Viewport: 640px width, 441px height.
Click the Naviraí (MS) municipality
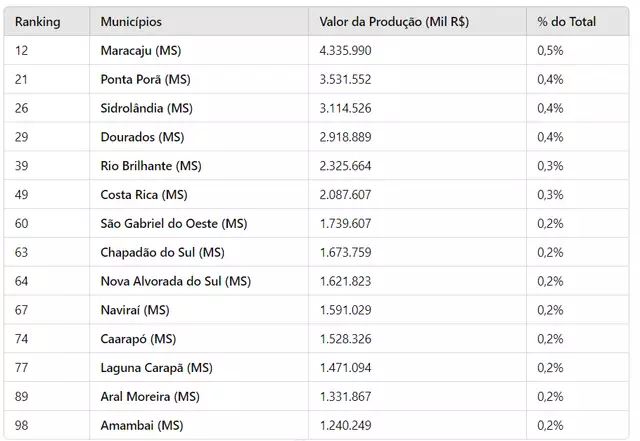pos(135,310)
